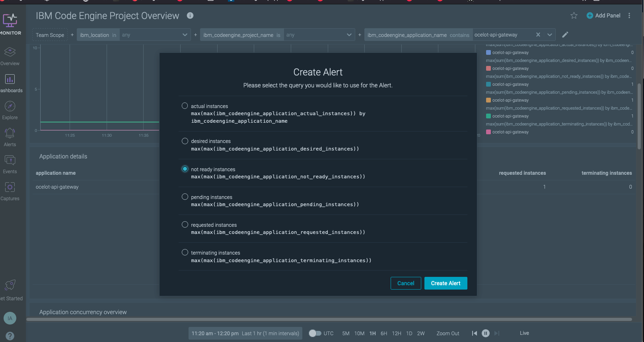
Task: Confirm with the Create Alert button
Action: pos(446,283)
